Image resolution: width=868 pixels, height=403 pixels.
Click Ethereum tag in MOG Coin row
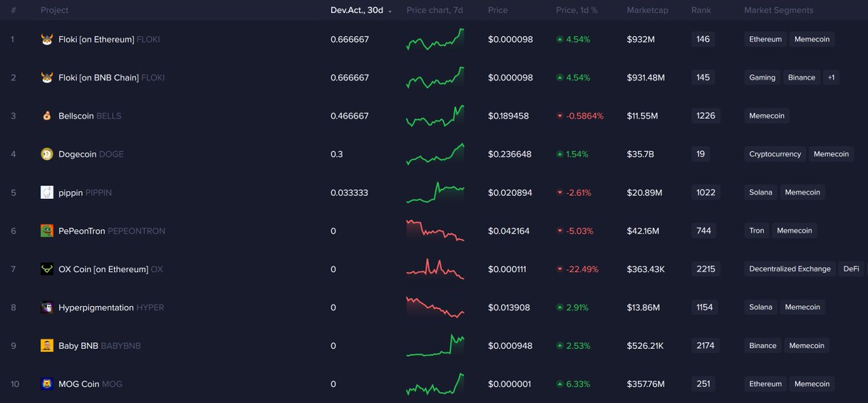(765, 384)
